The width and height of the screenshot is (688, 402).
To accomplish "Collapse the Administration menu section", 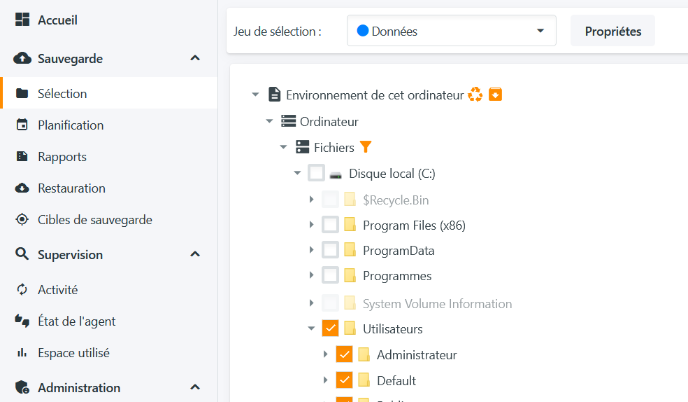I will 195,387.
